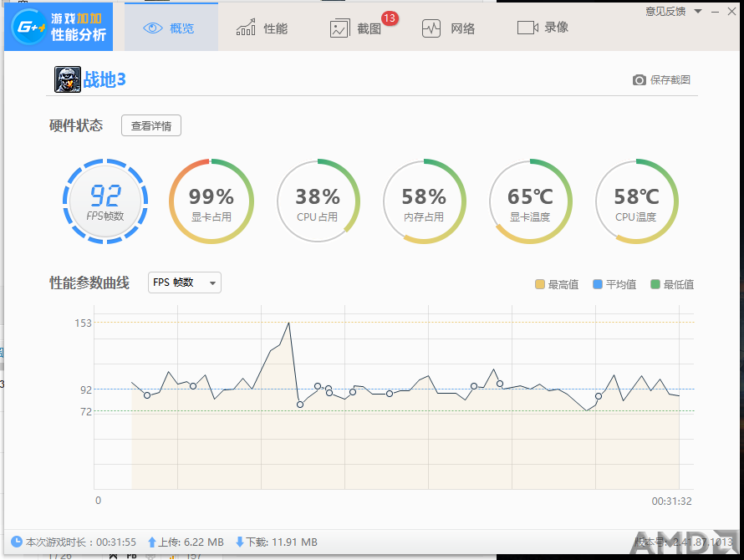The image size is (744, 560).
Task: Click the red 13 notification badge
Action: (390, 18)
